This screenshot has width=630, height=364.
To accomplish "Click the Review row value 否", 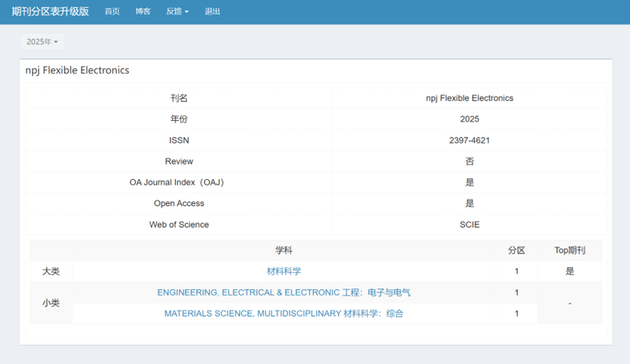I will point(469,162).
